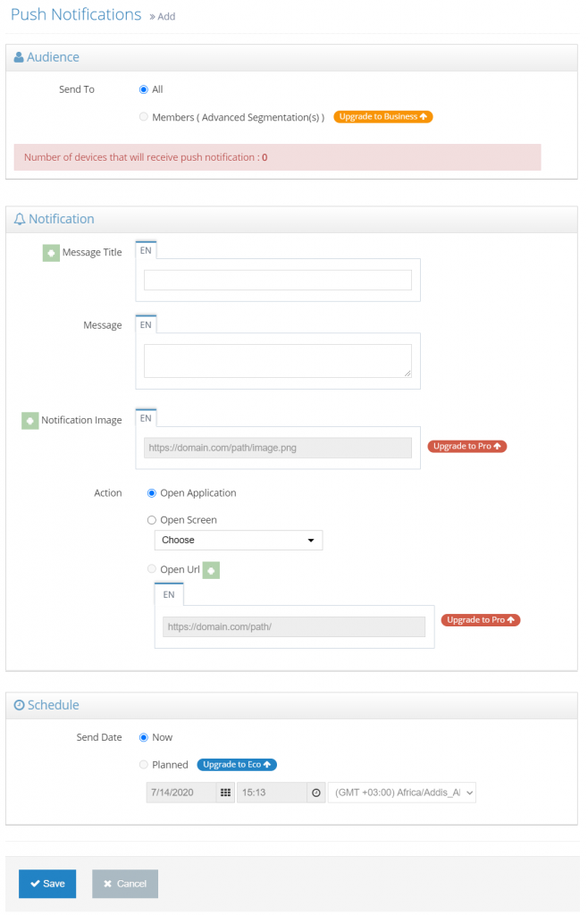
Task: Click the Notification section bell icon
Action: pyautogui.click(x=19, y=219)
